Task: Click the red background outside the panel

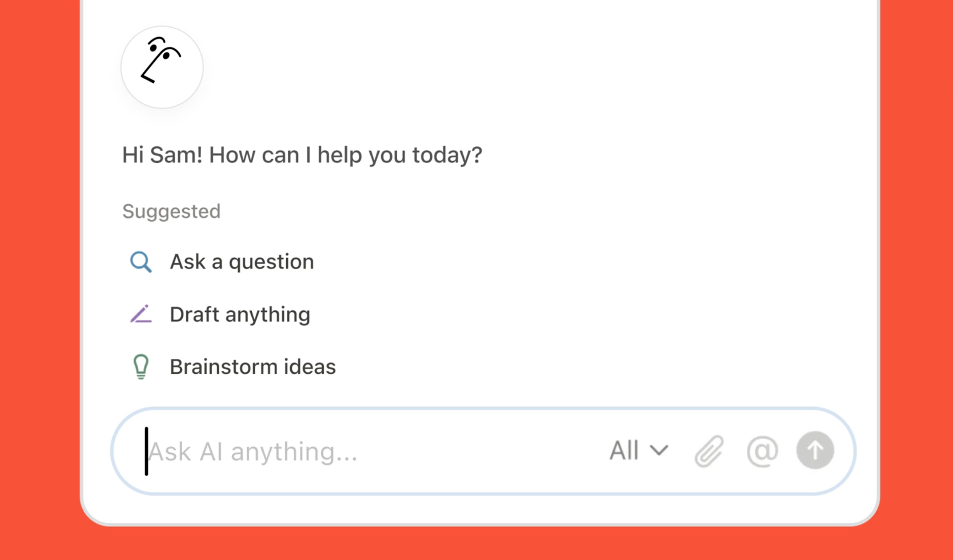Action: pyautogui.click(x=39, y=280)
